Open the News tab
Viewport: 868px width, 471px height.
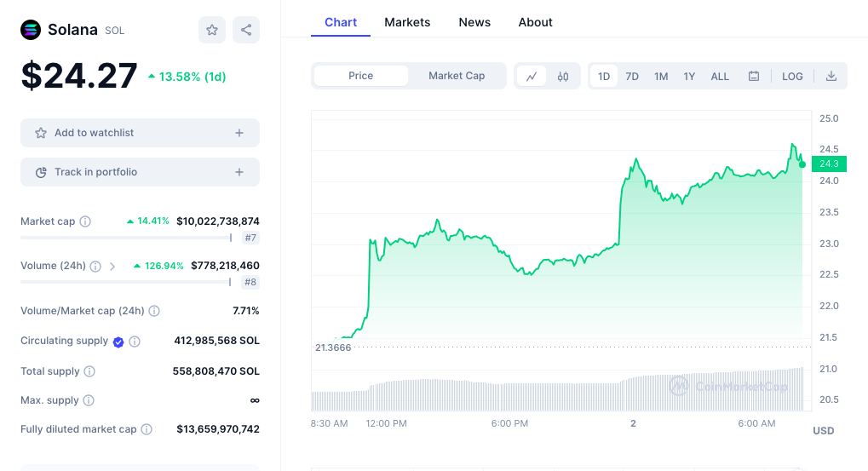(474, 22)
